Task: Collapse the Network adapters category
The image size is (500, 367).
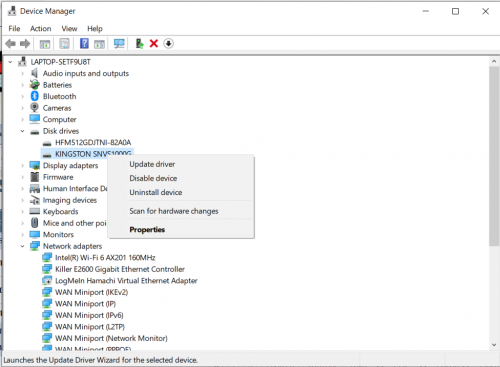Action: [x=22, y=246]
